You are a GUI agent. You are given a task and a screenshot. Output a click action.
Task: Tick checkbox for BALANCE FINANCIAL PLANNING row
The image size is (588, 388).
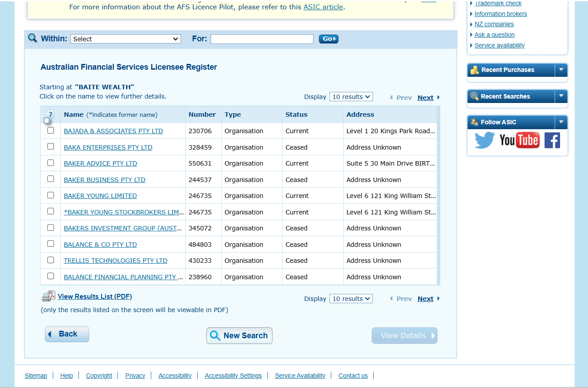[51, 276]
